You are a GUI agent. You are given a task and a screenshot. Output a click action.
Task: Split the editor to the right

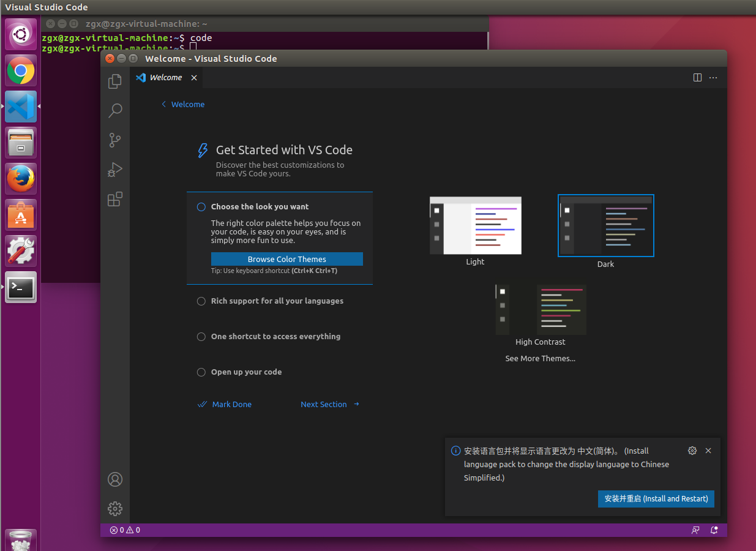click(x=697, y=78)
